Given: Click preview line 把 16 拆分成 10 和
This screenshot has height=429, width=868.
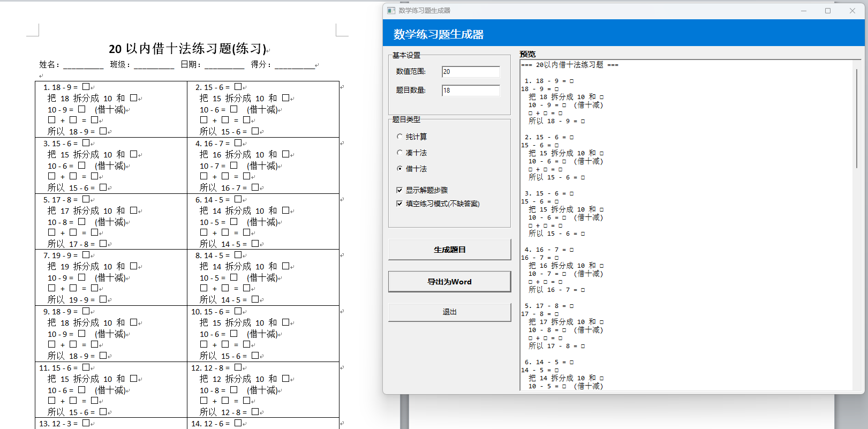Looking at the screenshot, I should click(566, 266).
